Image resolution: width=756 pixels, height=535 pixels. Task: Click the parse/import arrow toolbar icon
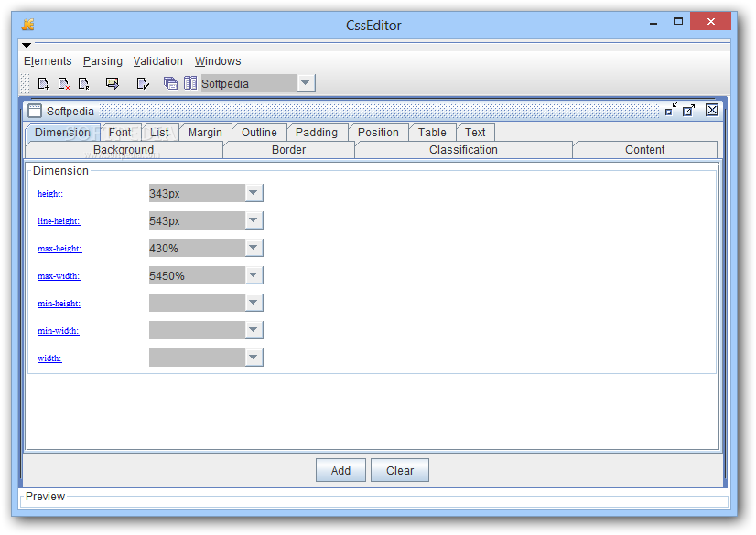(113, 84)
